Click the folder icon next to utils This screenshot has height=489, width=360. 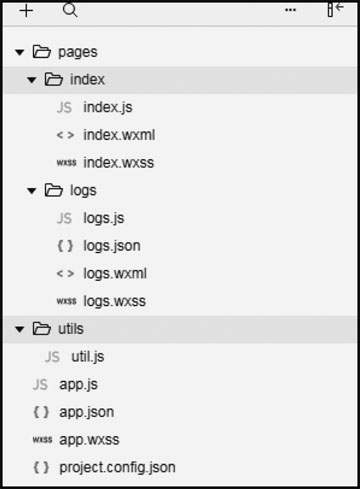pyautogui.click(x=42, y=329)
